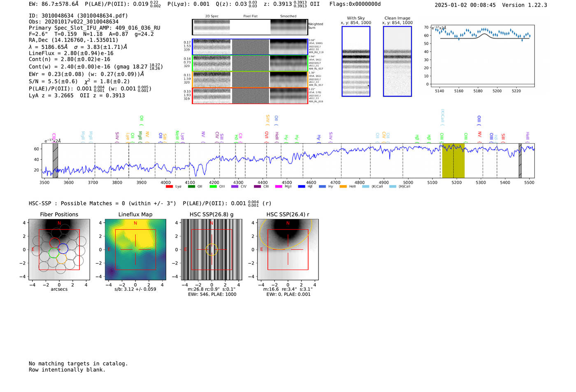Click the Gaussian fit zoom-in plot
This screenshot has width=576, height=392.
coord(482,56)
